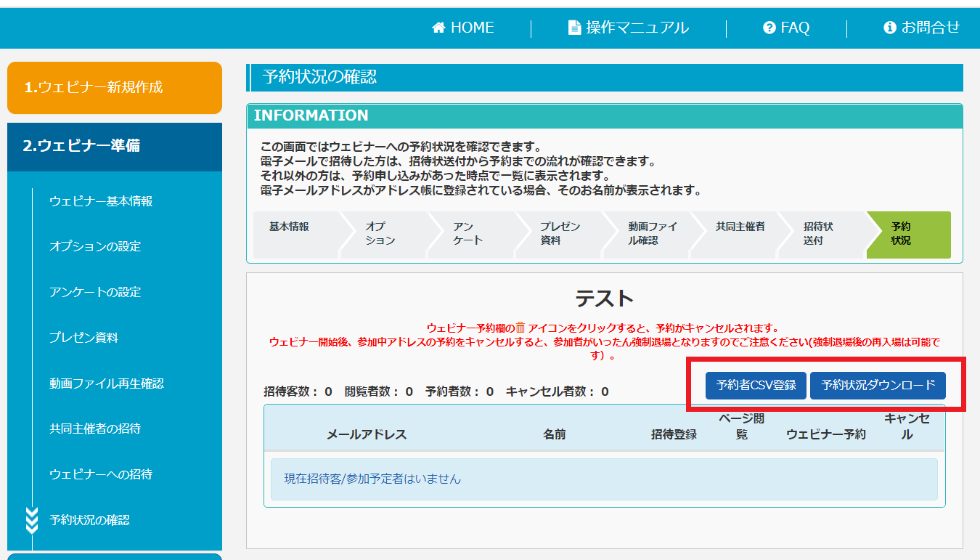Click the キャンセル者数: 0 counter
This screenshot has width=980, height=560.
tap(558, 391)
